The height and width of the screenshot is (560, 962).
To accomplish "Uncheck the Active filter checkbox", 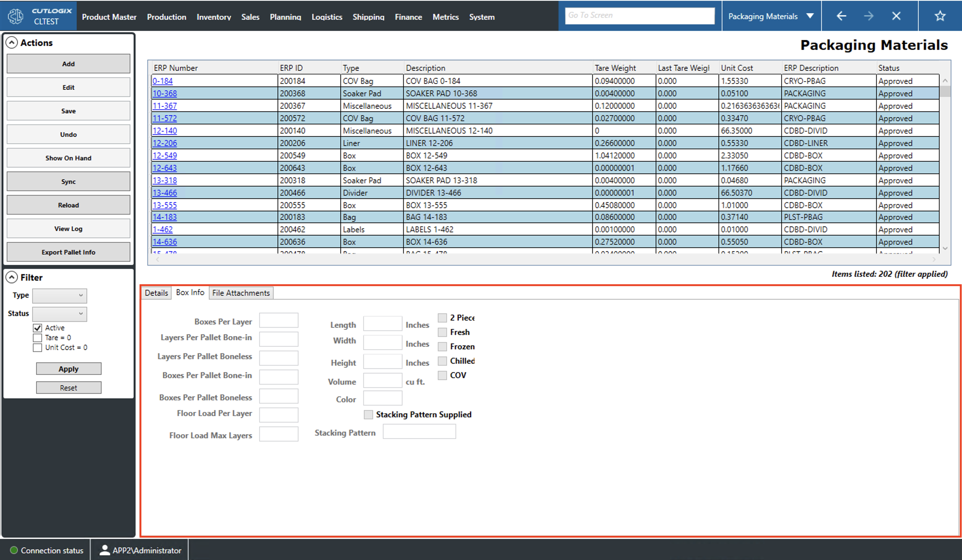I will click(37, 327).
